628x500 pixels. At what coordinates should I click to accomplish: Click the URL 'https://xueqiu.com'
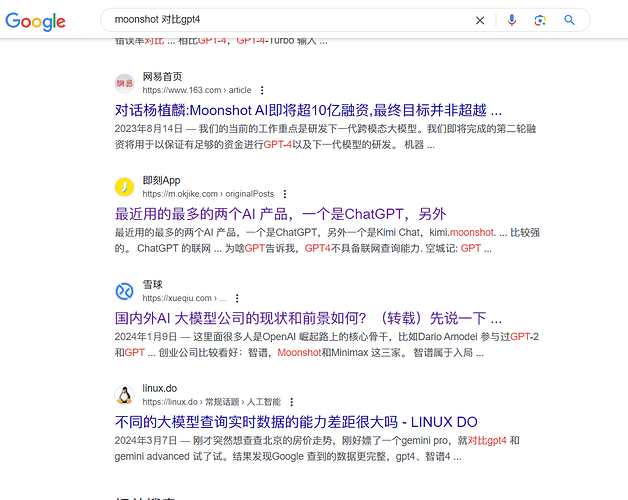[177, 298]
